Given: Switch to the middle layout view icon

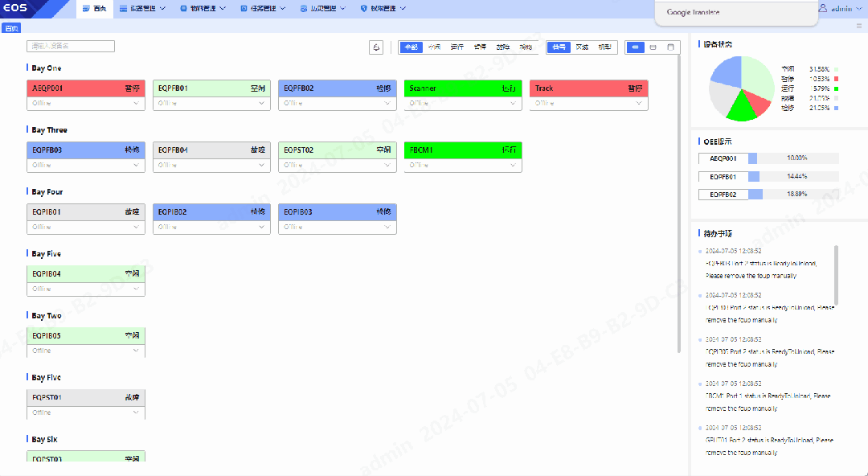Looking at the screenshot, I should pos(653,47).
